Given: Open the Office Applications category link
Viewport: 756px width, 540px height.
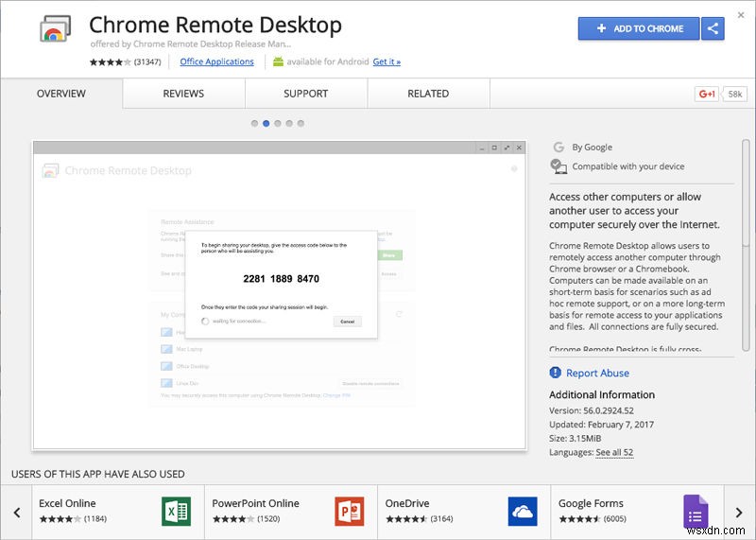Looking at the screenshot, I should (216, 61).
